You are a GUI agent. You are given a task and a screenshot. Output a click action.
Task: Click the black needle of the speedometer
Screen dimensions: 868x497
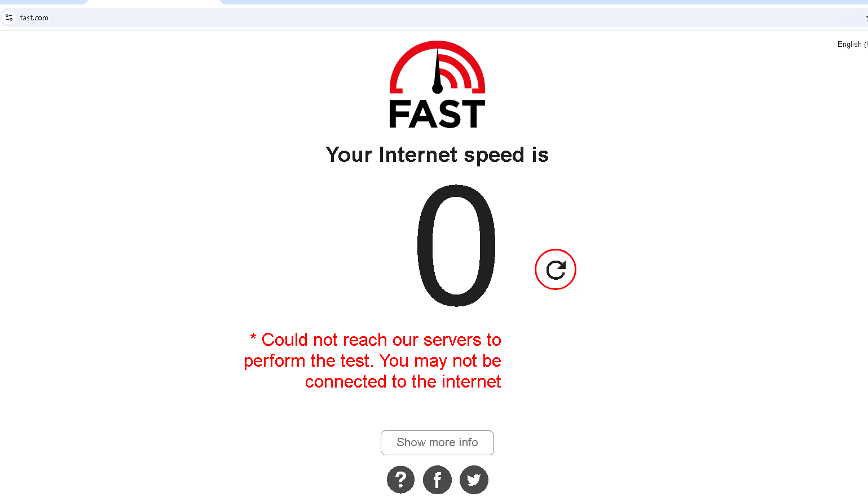coord(437,71)
